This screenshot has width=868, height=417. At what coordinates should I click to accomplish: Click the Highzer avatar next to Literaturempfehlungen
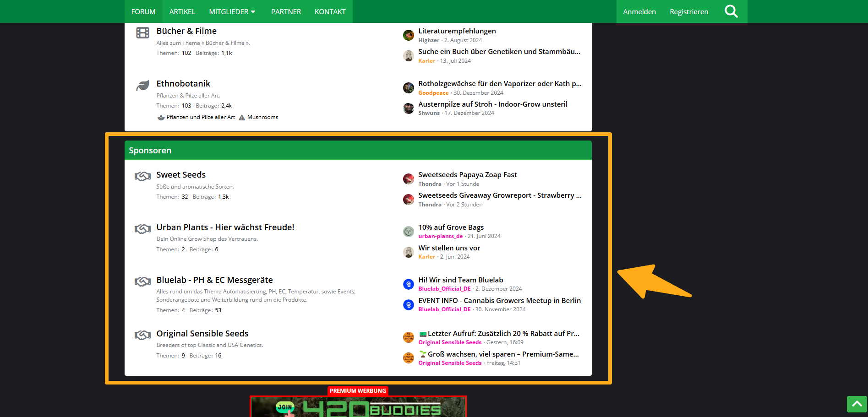pyautogui.click(x=409, y=35)
